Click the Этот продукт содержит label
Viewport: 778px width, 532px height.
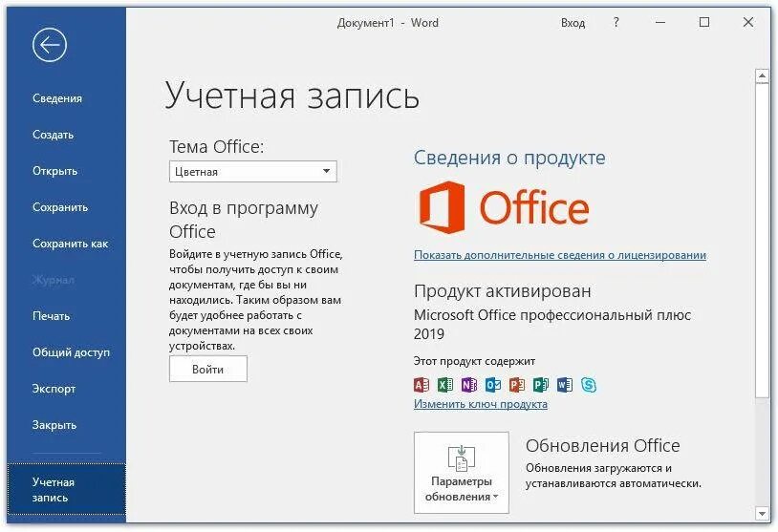[x=474, y=361]
